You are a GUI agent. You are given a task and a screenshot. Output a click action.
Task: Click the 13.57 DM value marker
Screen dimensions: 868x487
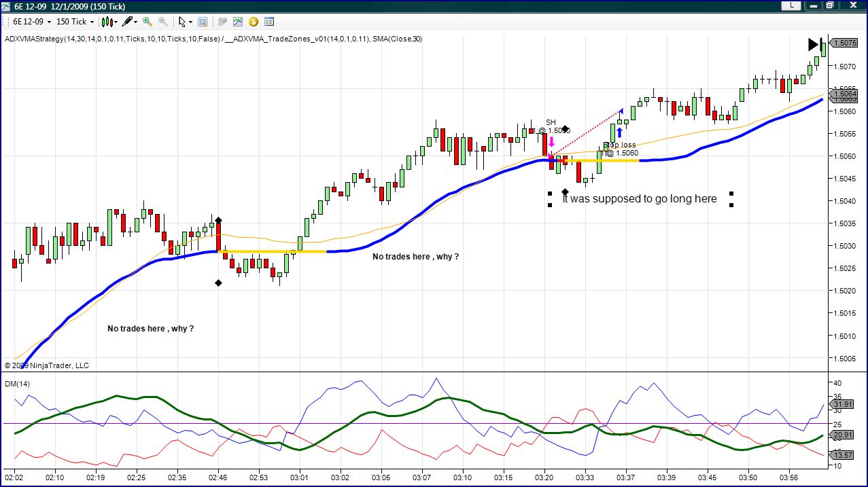843,455
